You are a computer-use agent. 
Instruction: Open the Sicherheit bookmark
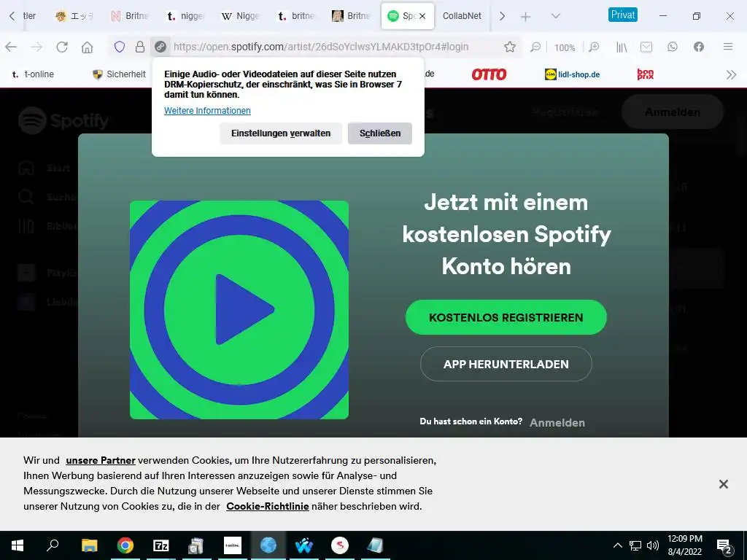[x=119, y=74]
